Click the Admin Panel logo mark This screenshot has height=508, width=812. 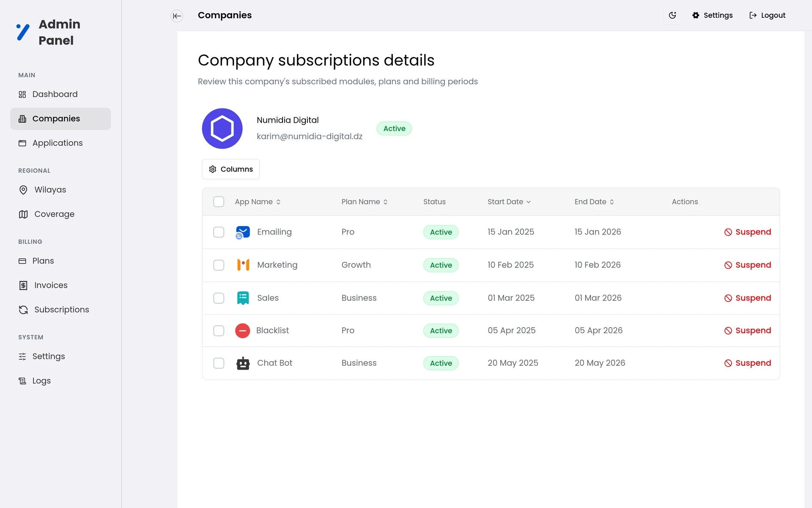point(23,32)
